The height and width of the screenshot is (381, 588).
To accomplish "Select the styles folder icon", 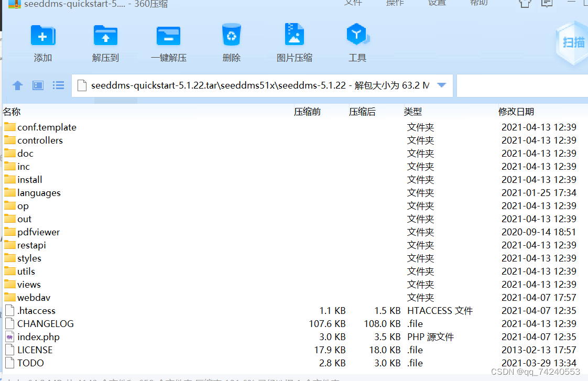I will [x=10, y=258].
